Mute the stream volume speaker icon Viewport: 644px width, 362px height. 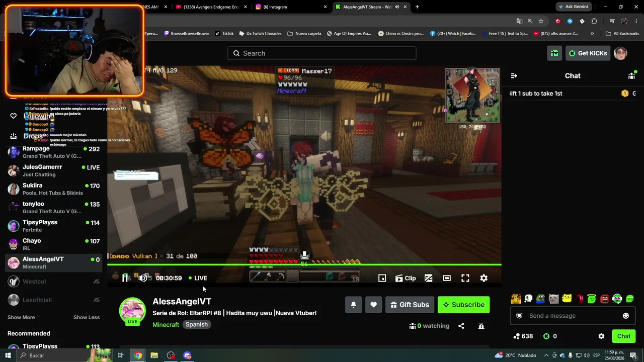click(143, 278)
